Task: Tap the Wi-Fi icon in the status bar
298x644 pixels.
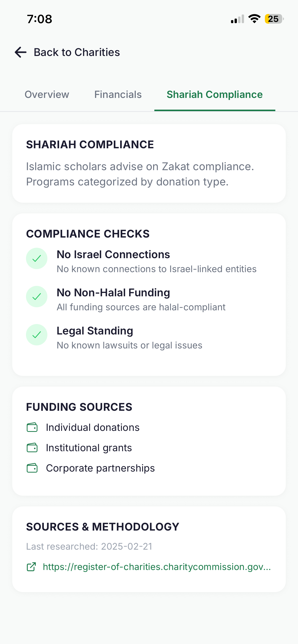Action: coord(254,19)
